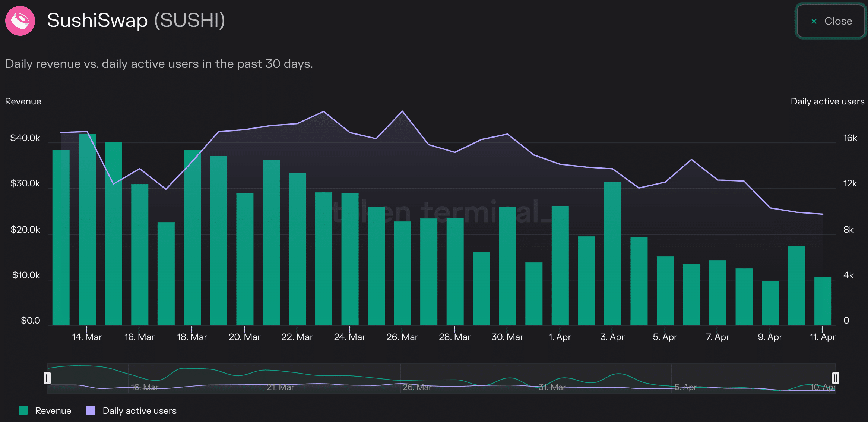
Task: Select the 9. Apr revenue bar
Action: 770,303
